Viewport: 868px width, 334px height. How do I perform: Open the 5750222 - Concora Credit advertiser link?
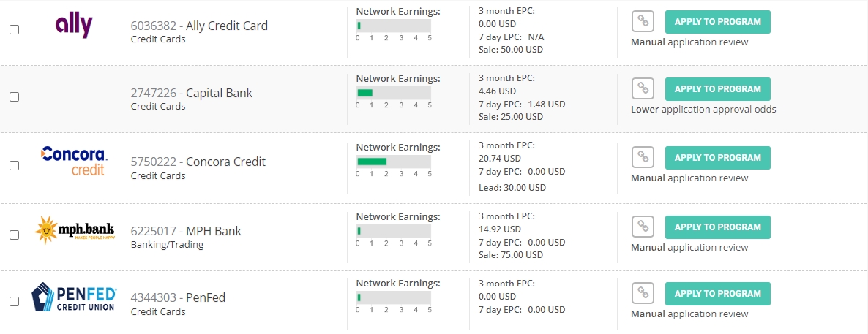(198, 162)
